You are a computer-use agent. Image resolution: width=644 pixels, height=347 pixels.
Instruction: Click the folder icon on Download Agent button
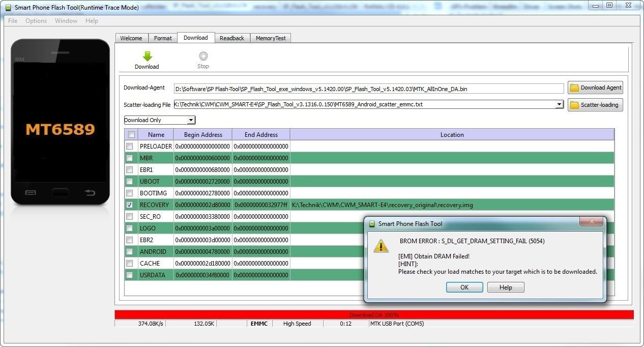tap(574, 88)
